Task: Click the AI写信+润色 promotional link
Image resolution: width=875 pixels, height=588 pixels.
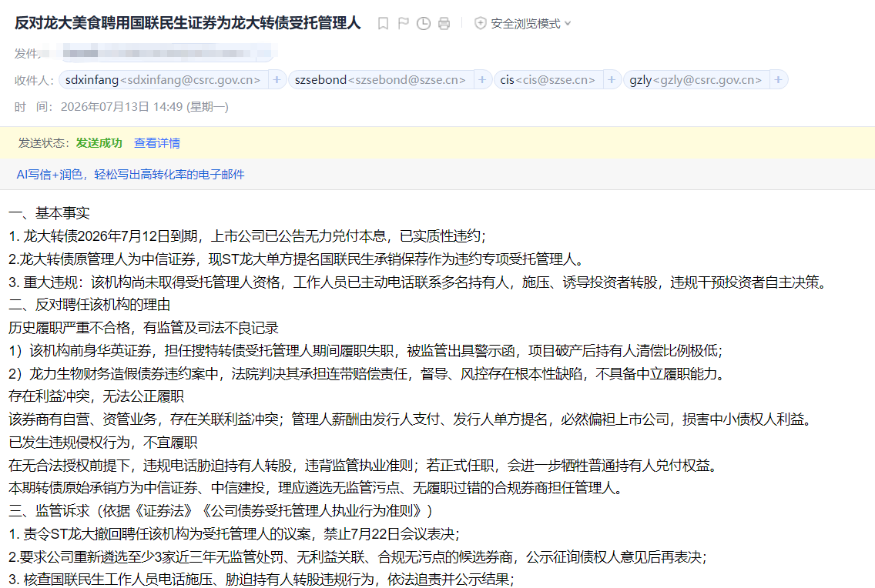Action: pos(131,175)
